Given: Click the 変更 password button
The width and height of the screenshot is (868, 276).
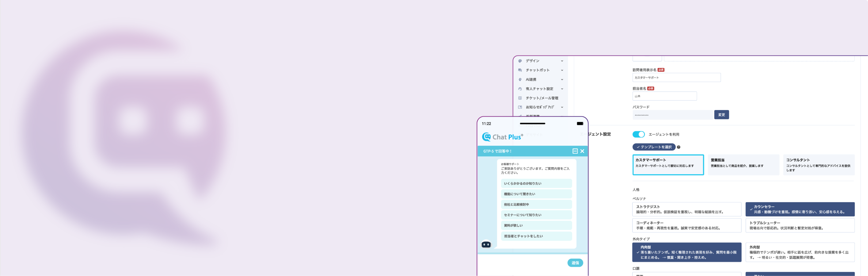Looking at the screenshot, I should [721, 115].
